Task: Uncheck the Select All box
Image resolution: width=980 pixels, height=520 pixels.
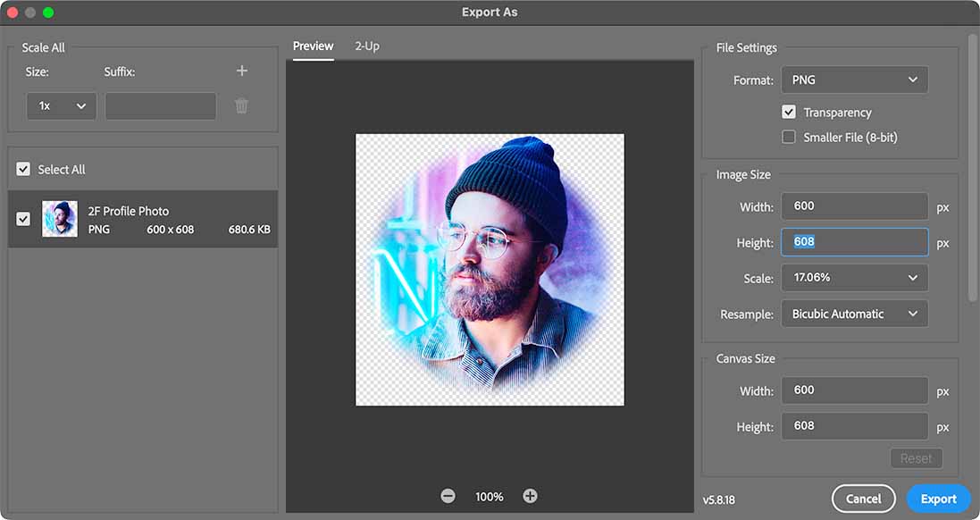Action: (x=22, y=169)
